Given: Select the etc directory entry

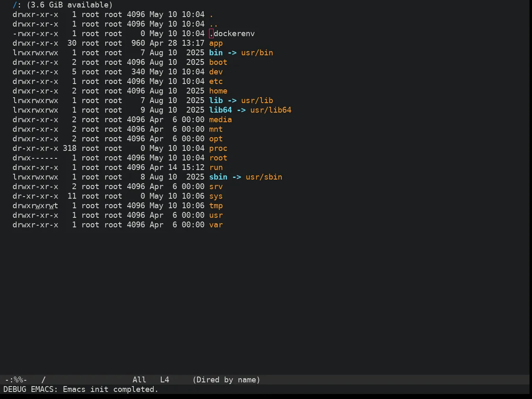Looking at the screenshot, I should pos(216,81).
